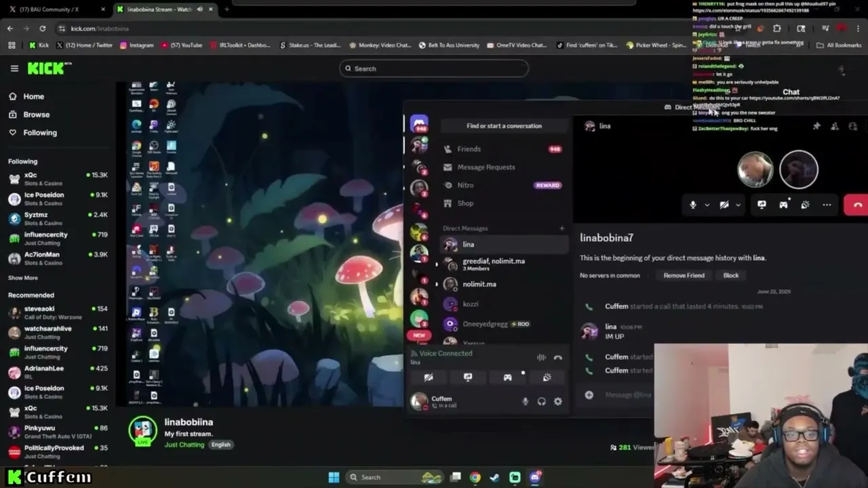868x488 pixels.
Task: Share your screen from the call controls
Action: click(x=762, y=205)
